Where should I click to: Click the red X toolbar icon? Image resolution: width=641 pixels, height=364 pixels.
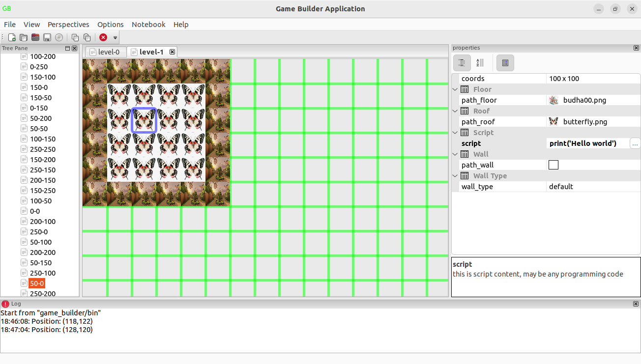[x=103, y=37]
